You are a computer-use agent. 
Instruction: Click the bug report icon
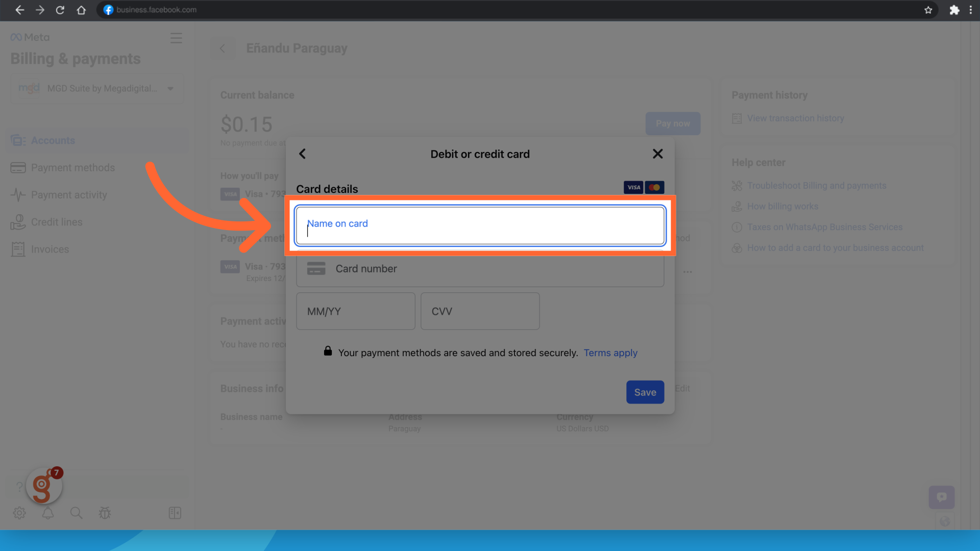105,513
